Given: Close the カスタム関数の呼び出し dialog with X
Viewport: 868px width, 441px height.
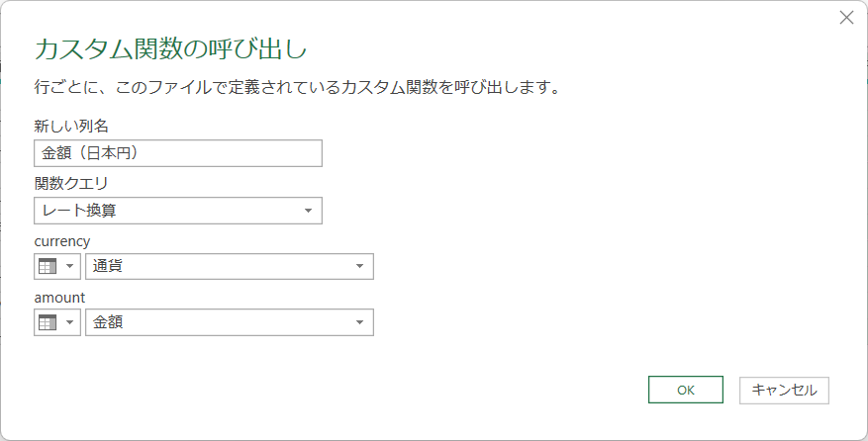Looking at the screenshot, I should [x=846, y=18].
